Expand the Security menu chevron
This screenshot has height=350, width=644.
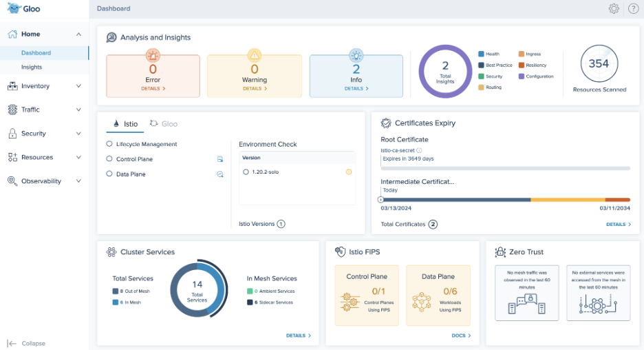point(78,134)
